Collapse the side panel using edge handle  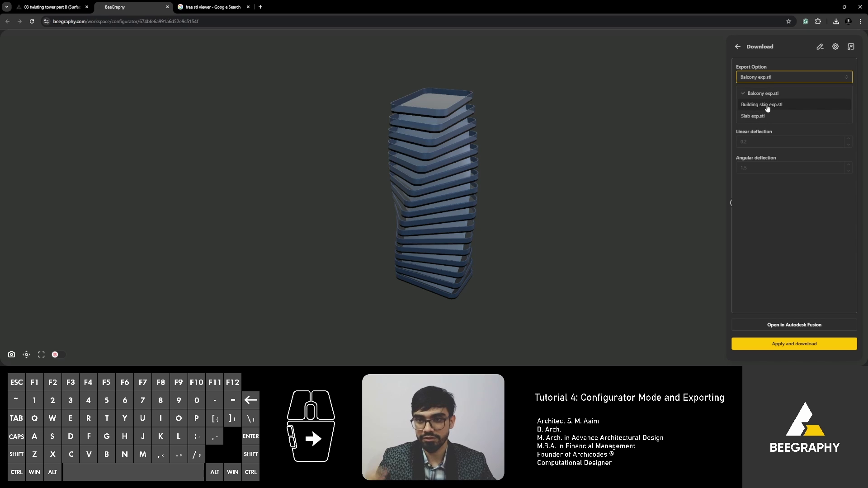coord(731,203)
